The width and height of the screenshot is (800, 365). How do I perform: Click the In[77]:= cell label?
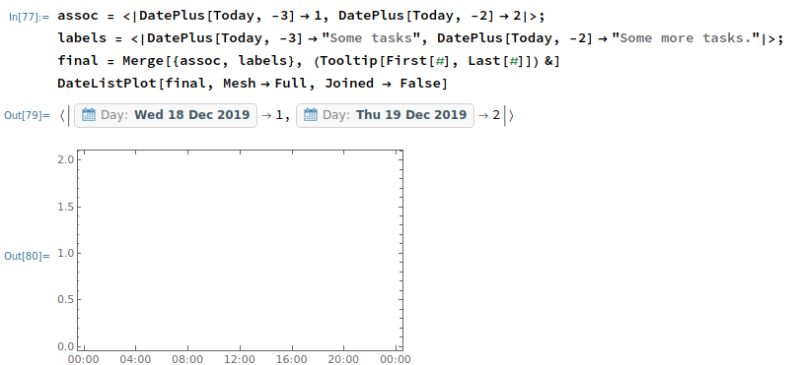(x=30, y=16)
